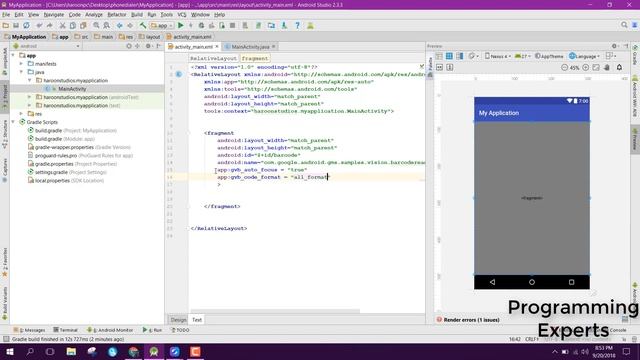640x360 pixels.
Task: Open the Nexus 4 device dropdown
Action: 498,56
